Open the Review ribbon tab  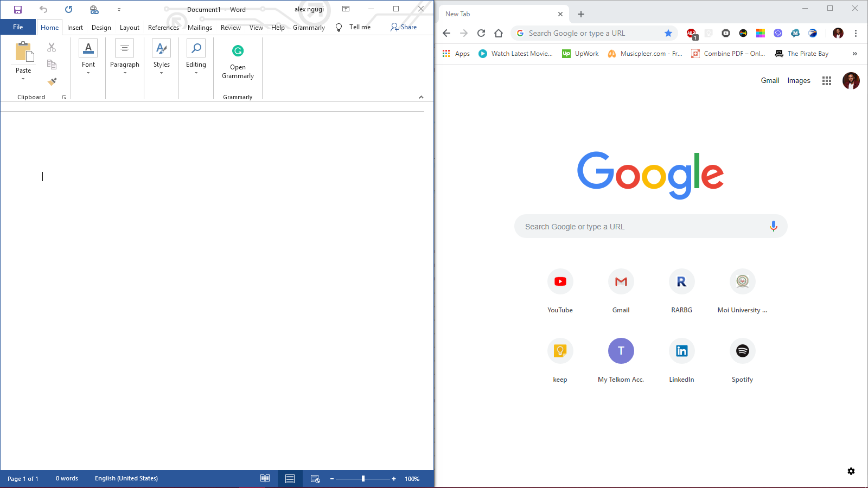pyautogui.click(x=231, y=28)
